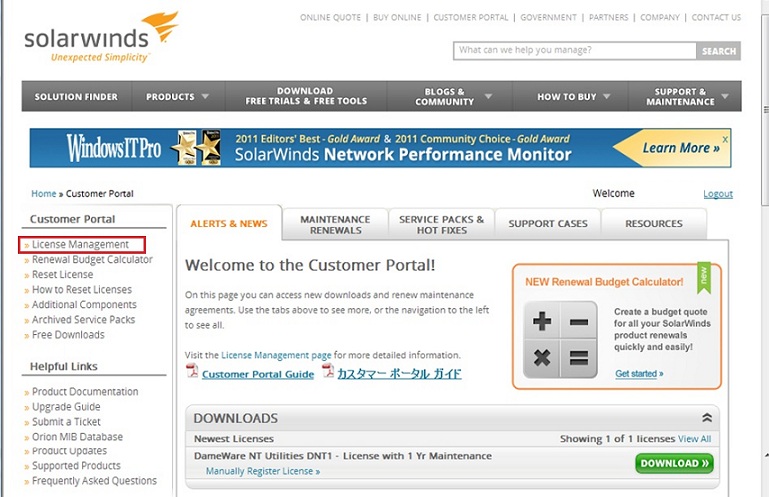Click View All licenses link
Screen dimensions: 769x497
[694, 439]
